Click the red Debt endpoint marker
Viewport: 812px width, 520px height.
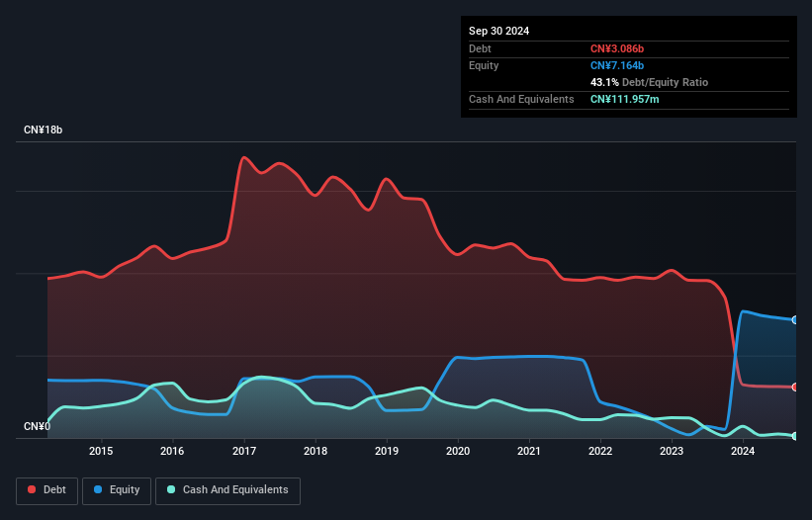point(795,387)
